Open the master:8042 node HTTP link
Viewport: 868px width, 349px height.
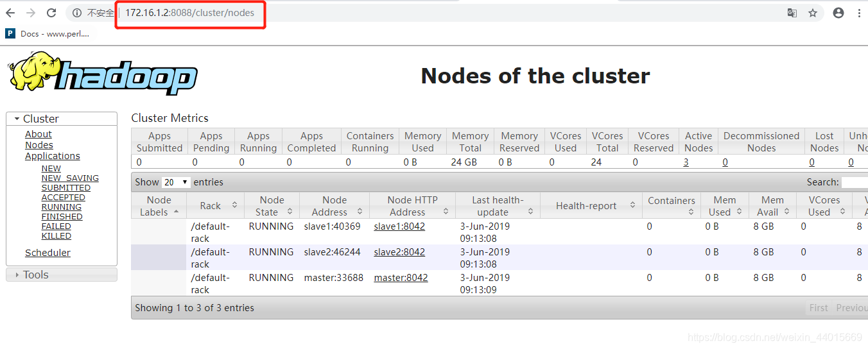pyautogui.click(x=401, y=278)
